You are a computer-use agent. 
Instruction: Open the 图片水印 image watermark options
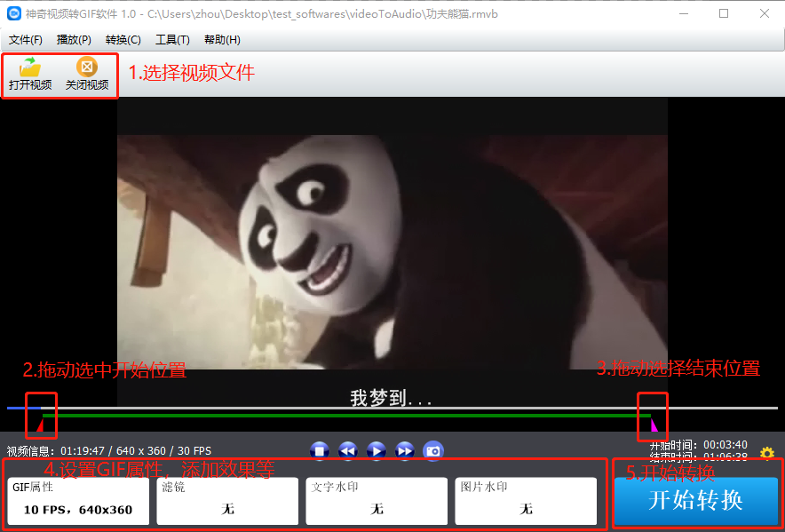526,501
